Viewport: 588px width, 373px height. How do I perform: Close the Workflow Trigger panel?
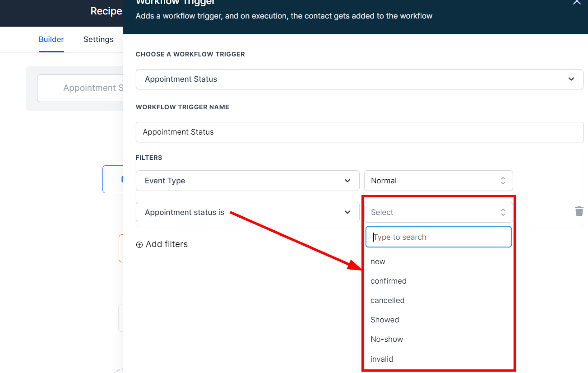577,2
